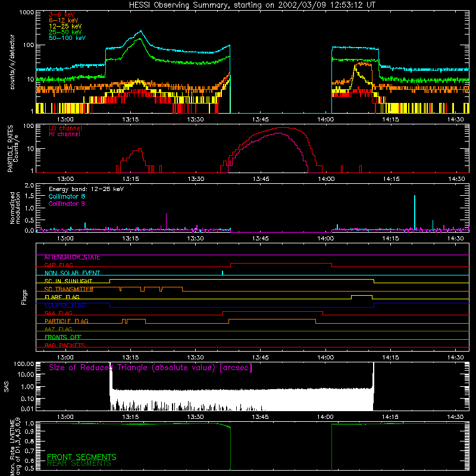
Task: Click the magenta Collimator 9 spike near 13:23
Action: pyautogui.click(x=167, y=221)
